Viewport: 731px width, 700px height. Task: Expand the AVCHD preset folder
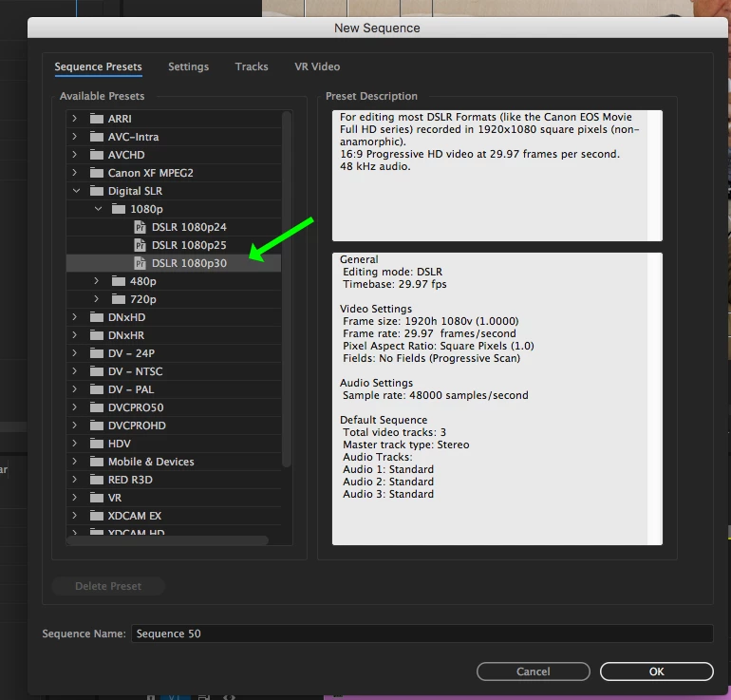click(75, 155)
